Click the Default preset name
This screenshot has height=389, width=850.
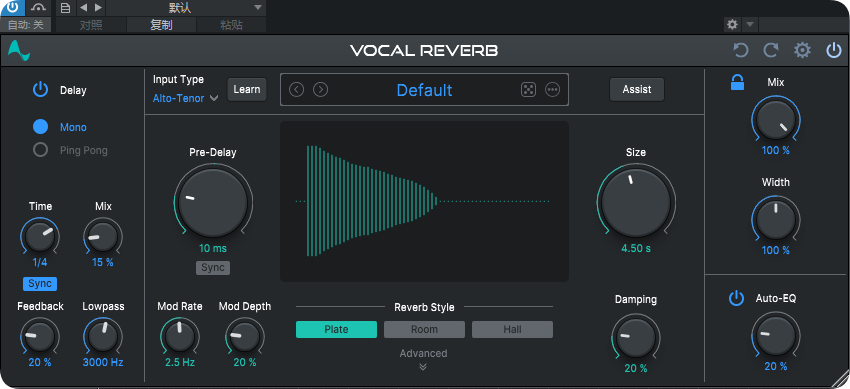[x=424, y=90]
